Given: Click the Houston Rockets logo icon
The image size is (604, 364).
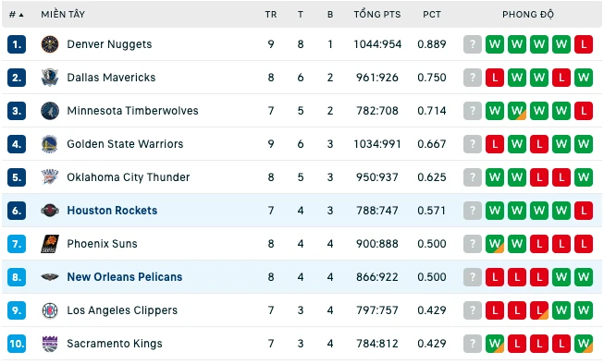Looking at the screenshot, I should (x=50, y=211).
